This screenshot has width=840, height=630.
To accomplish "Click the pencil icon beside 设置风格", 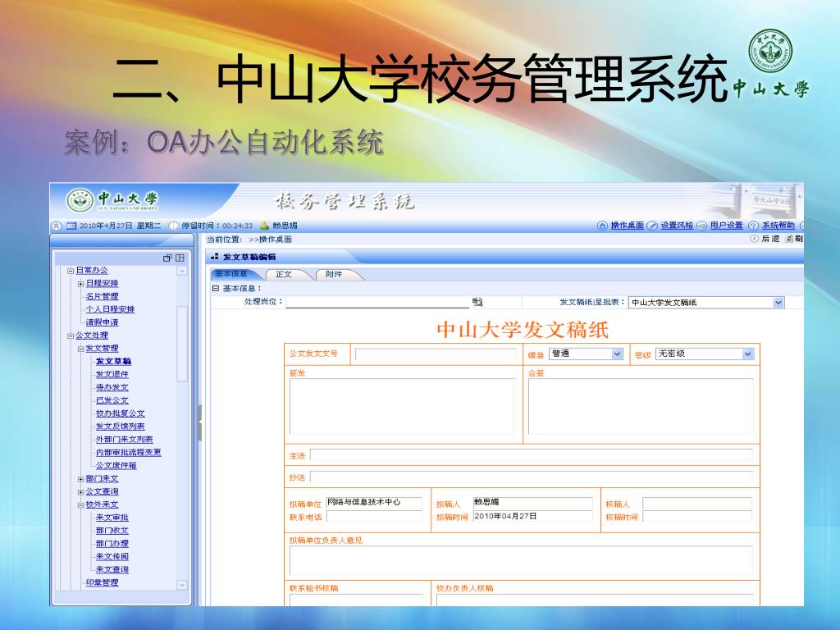I will point(652,226).
